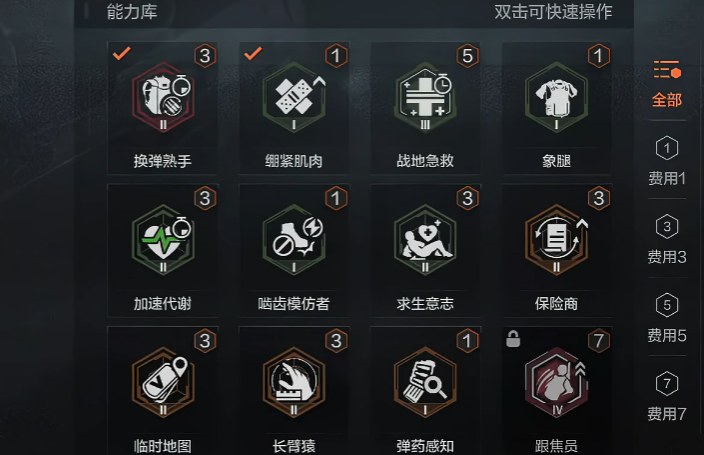
Task: Show all abilities with 全部 filter
Action: click(x=667, y=84)
